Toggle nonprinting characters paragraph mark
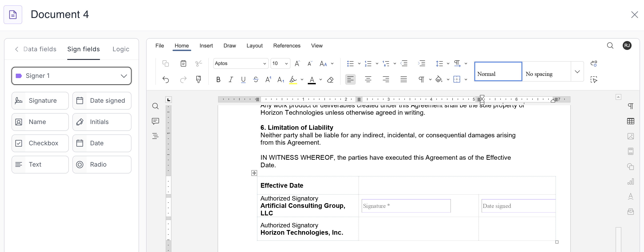644x252 pixels. point(421,79)
